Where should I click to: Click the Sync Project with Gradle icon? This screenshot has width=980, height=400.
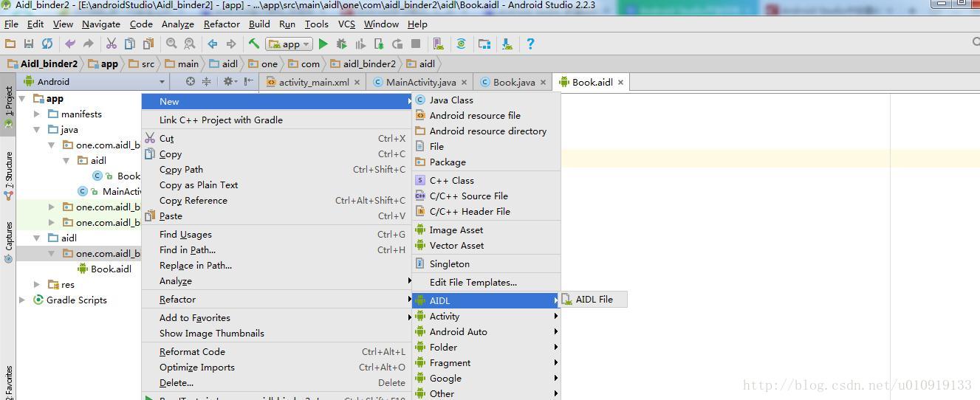pyautogui.click(x=462, y=44)
